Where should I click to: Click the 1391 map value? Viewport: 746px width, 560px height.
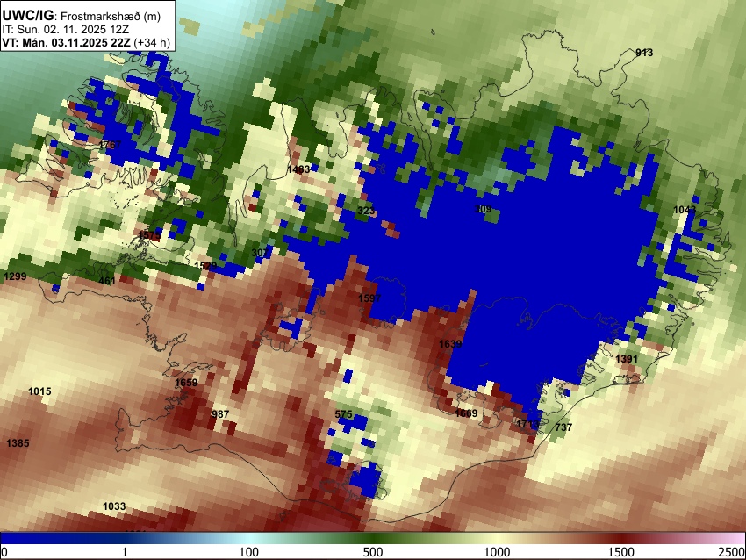coord(627,359)
